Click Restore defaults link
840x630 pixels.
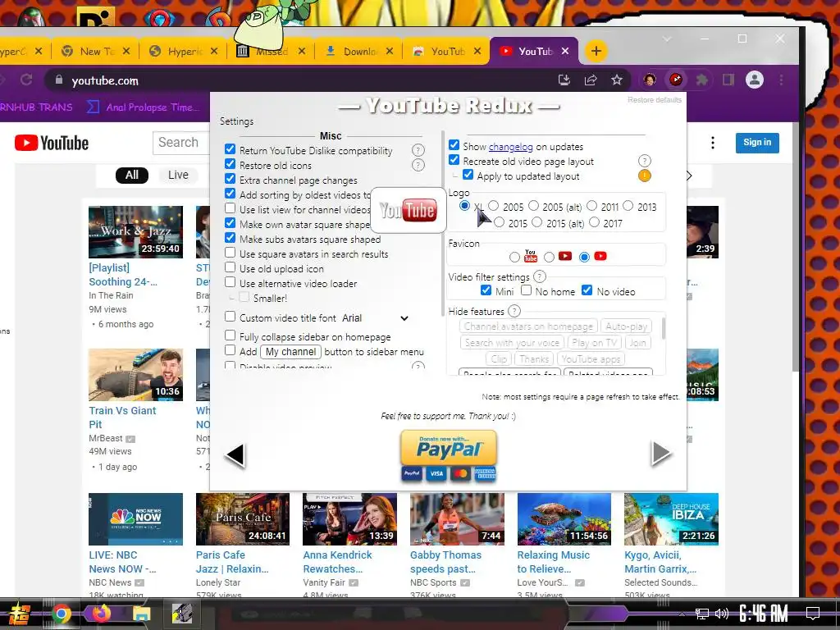coord(654,99)
